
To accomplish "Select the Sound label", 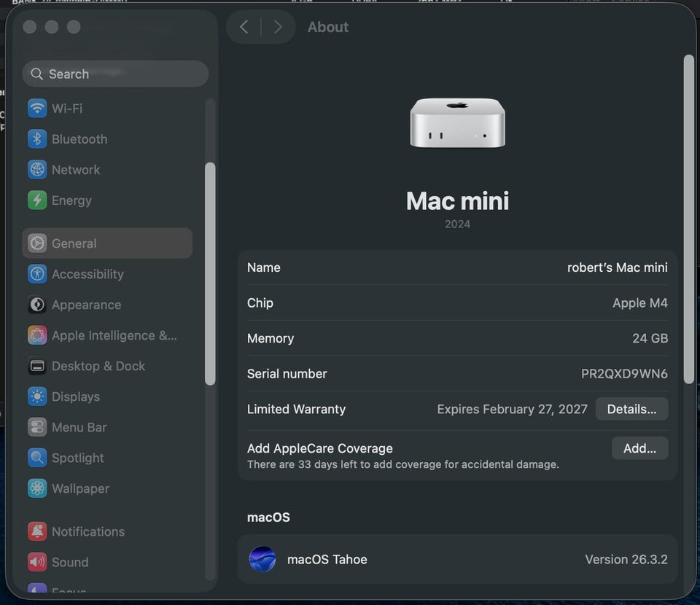I will 70,562.
